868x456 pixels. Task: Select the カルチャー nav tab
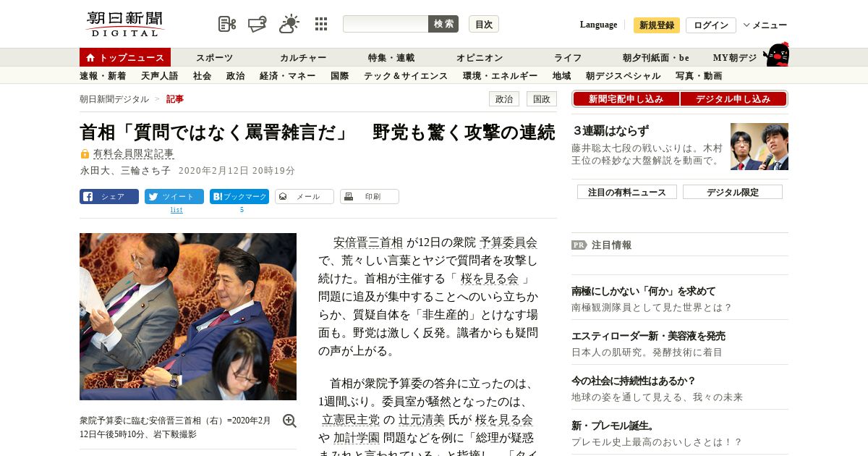pos(303,57)
